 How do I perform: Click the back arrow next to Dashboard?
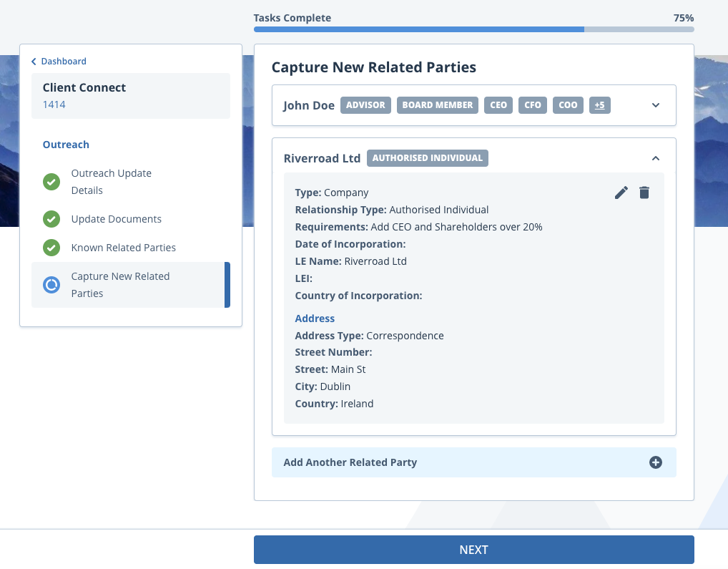pyautogui.click(x=33, y=61)
